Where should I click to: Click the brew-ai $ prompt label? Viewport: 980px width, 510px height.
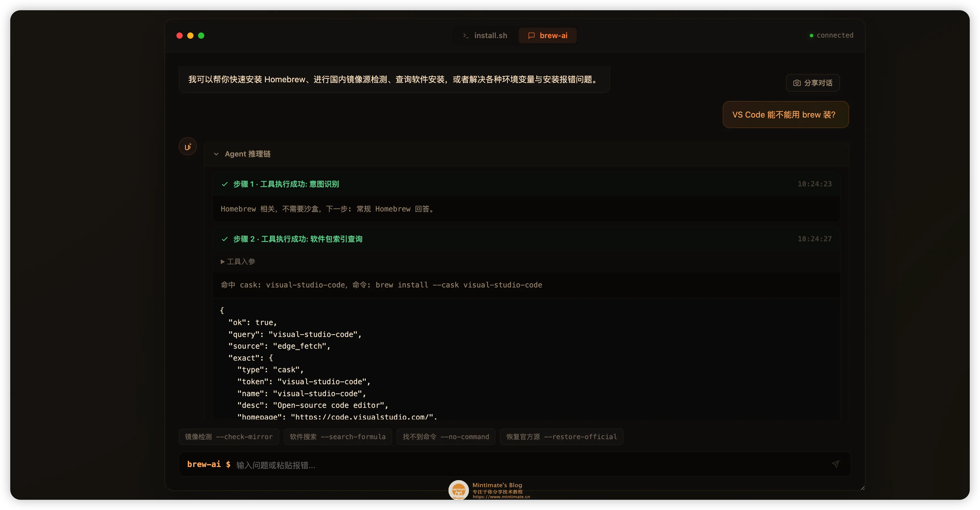[209, 464]
